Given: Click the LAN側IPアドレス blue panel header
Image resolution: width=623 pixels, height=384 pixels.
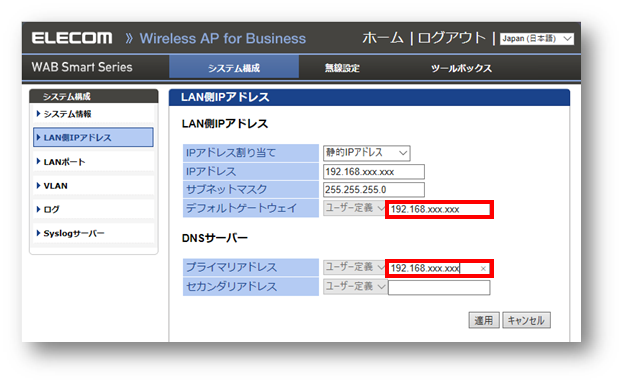Looking at the screenshot, I should (x=369, y=97).
